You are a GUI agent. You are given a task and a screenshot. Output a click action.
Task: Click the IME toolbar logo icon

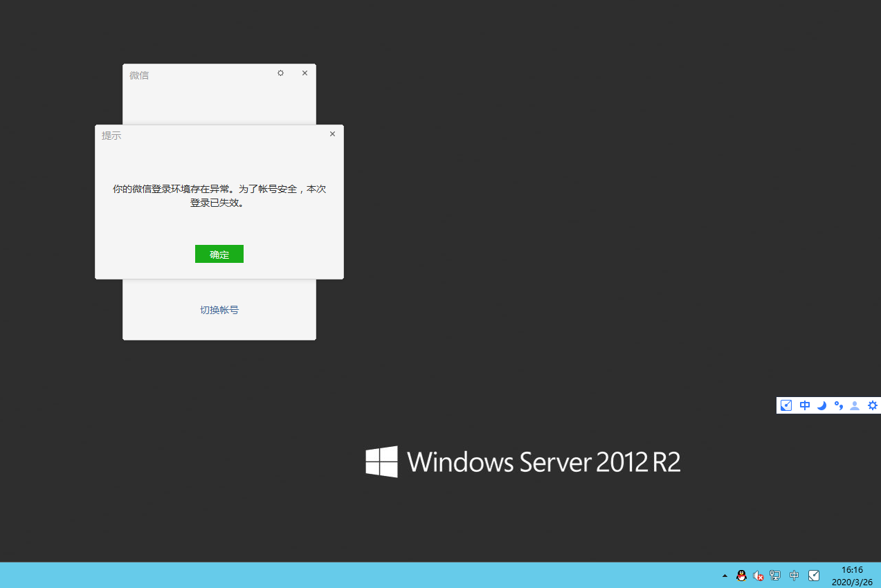[786, 405]
